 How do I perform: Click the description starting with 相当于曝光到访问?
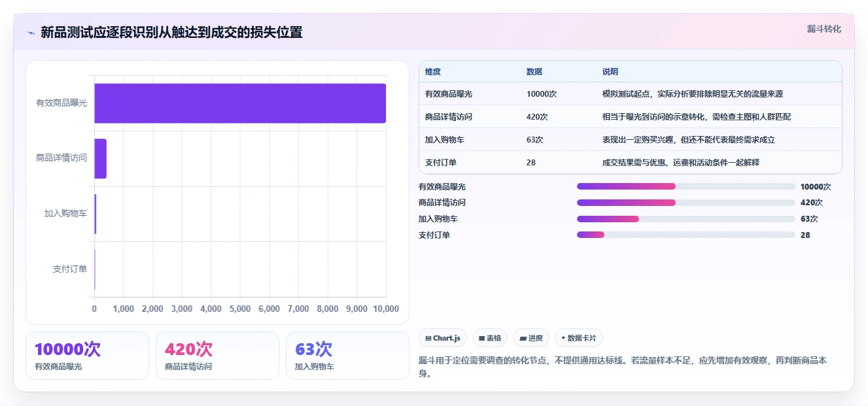[697, 117]
